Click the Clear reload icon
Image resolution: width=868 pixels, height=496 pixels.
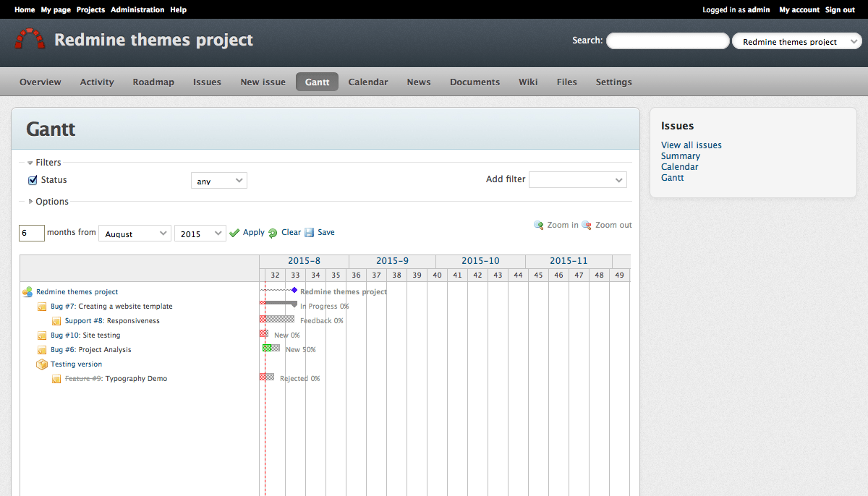coord(273,233)
